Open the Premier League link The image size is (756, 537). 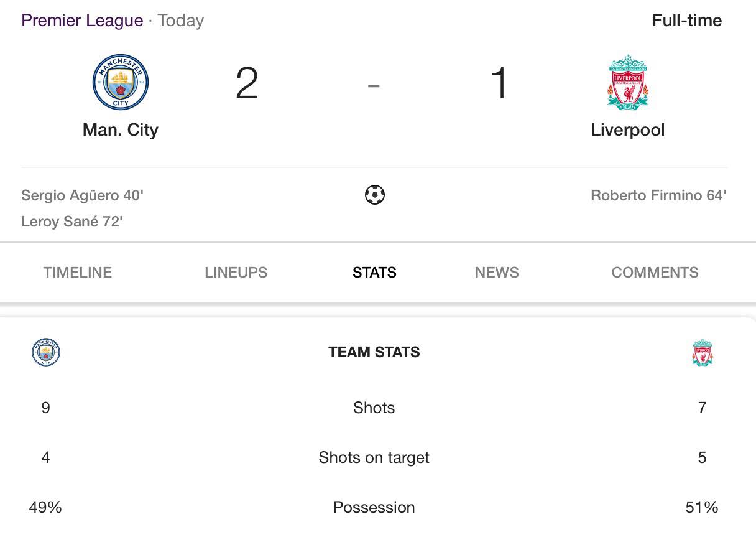coord(82,21)
